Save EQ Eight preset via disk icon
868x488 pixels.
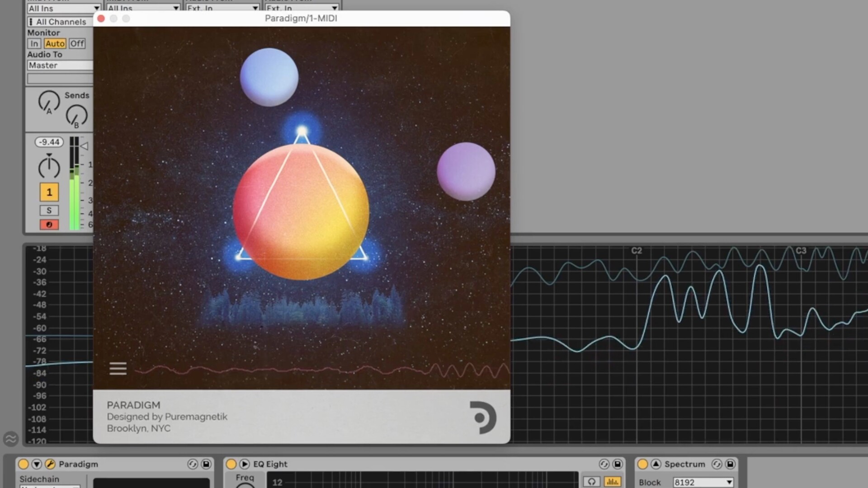618,464
